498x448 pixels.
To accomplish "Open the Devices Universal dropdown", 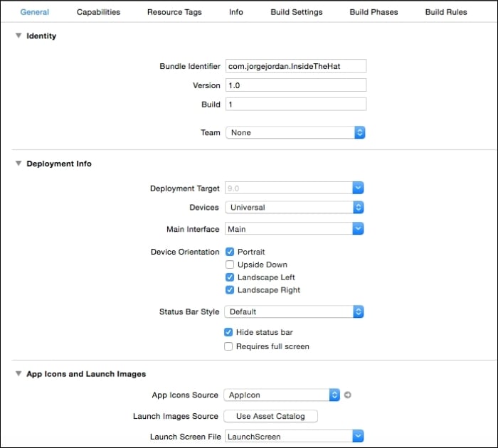I will tap(294, 208).
